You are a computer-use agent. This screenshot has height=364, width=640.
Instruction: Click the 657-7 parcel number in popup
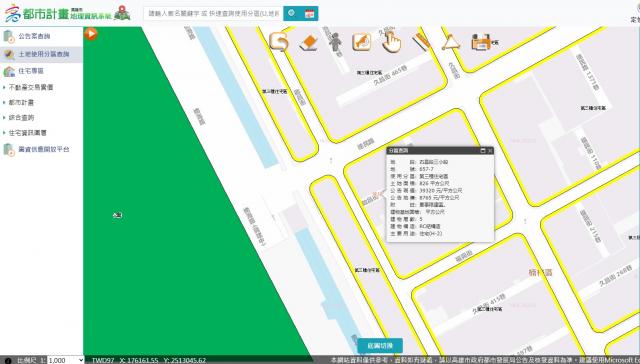(427, 169)
